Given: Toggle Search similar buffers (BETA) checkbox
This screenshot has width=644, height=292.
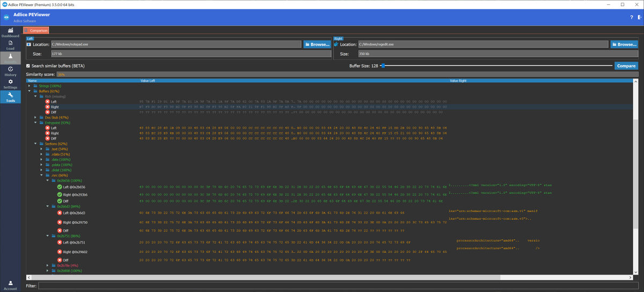Looking at the screenshot, I should tap(28, 65).
